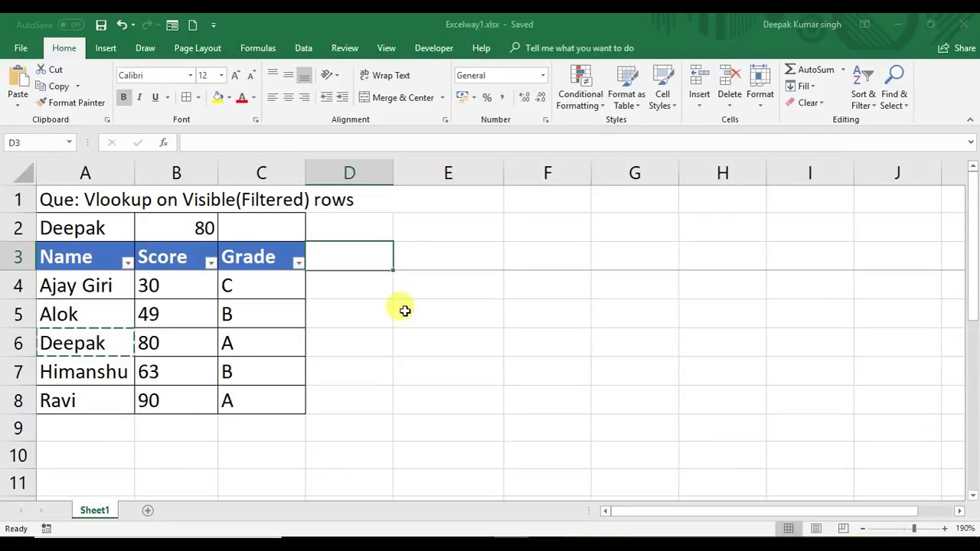Image resolution: width=980 pixels, height=551 pixels.
Task: Open the Calibri font name dropdown
Action: click(191, 75)
